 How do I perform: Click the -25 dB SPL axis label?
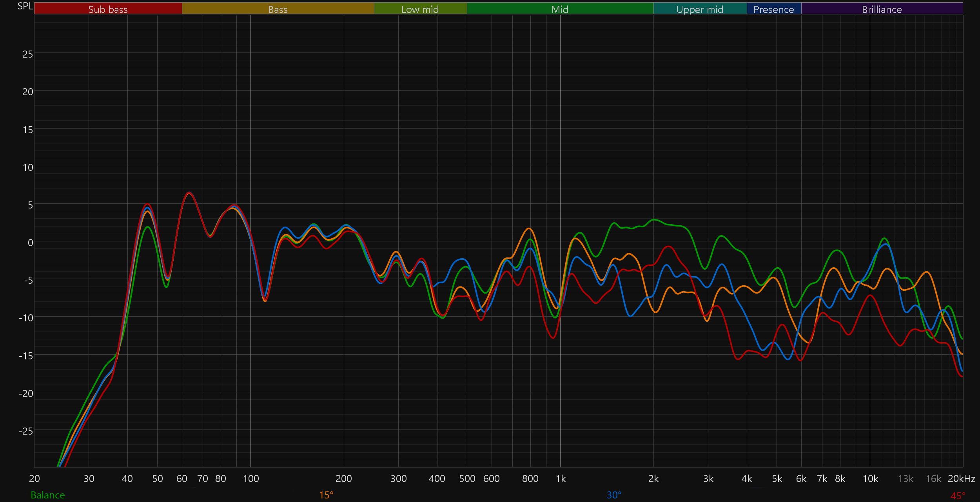[26, 431]
